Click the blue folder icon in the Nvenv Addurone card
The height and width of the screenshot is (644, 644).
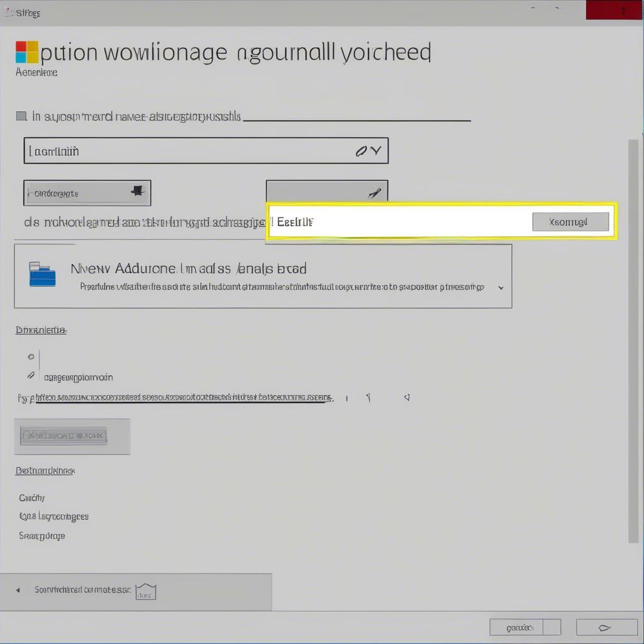[x=42, y=274]
